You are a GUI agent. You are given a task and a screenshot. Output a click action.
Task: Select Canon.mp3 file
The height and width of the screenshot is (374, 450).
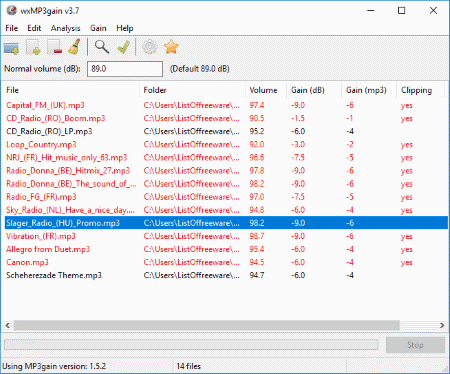pyautogui.click(x=27, y=262)
